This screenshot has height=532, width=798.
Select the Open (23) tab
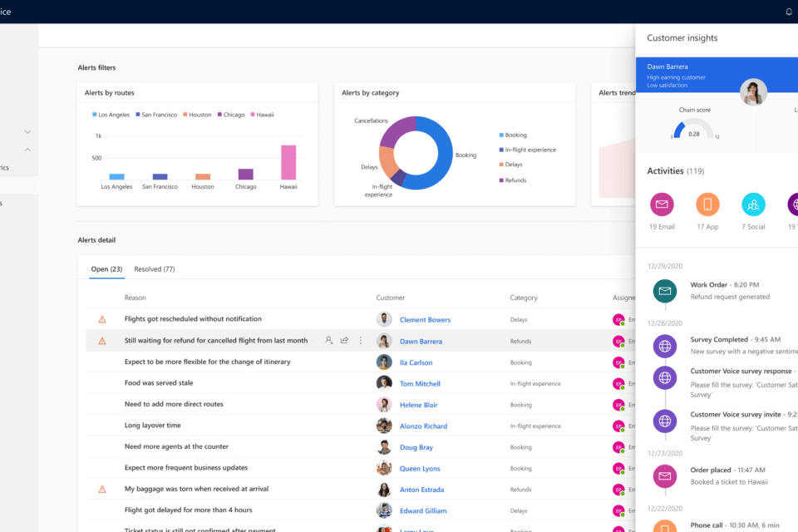tap(106, 269)
